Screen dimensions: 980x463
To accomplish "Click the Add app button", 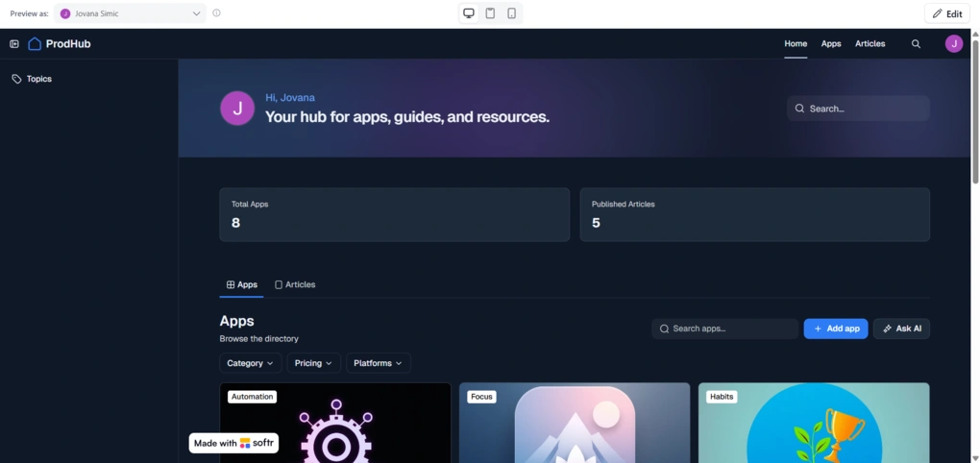I will click(x=836, y=329).
